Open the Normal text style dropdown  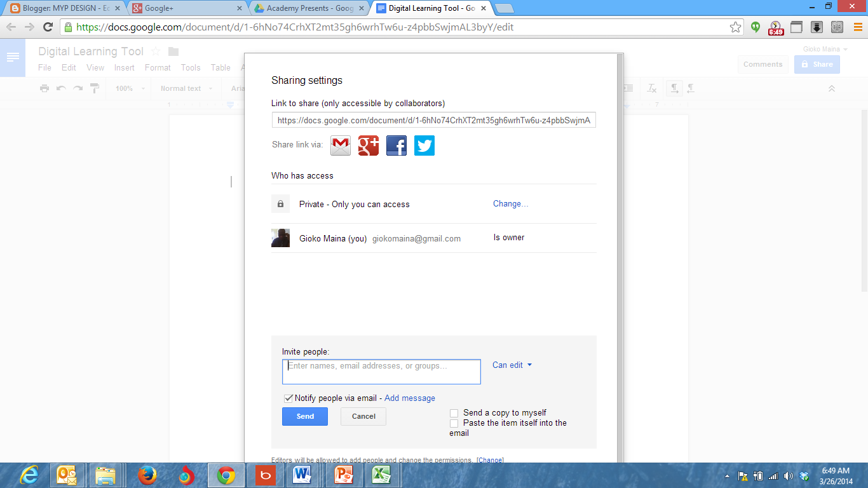186,88
